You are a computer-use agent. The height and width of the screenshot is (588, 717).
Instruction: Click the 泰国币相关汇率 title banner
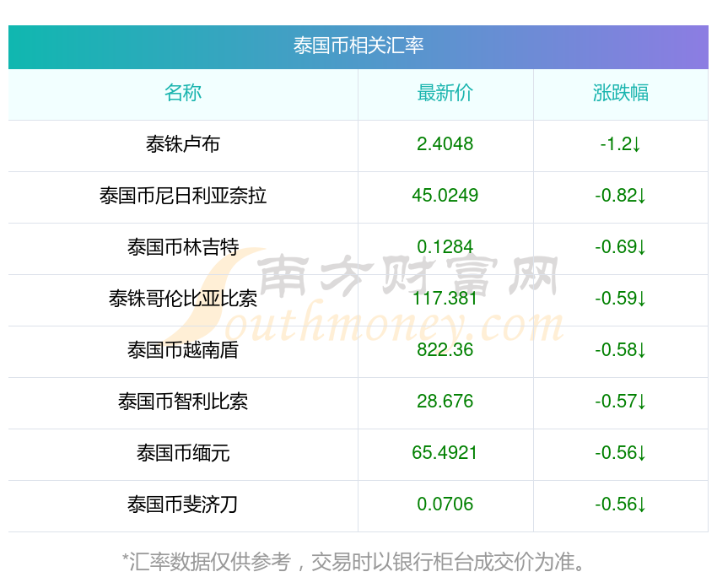[358, 46]
